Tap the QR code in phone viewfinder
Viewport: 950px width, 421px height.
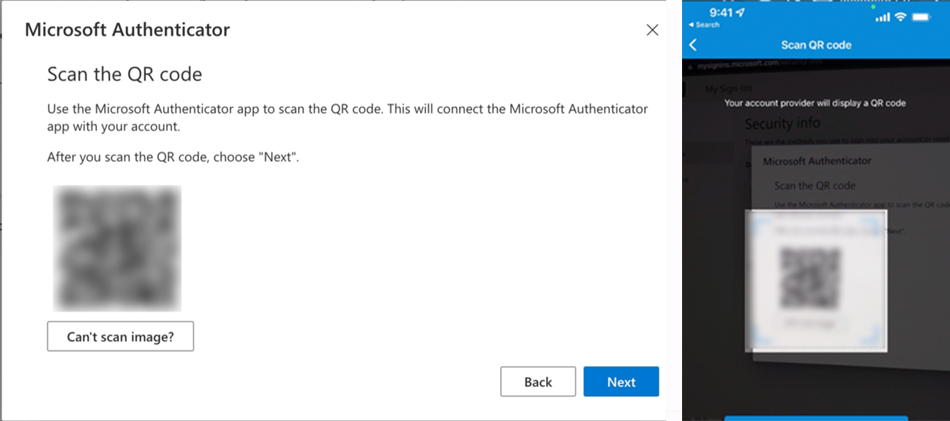pos(810,277)
